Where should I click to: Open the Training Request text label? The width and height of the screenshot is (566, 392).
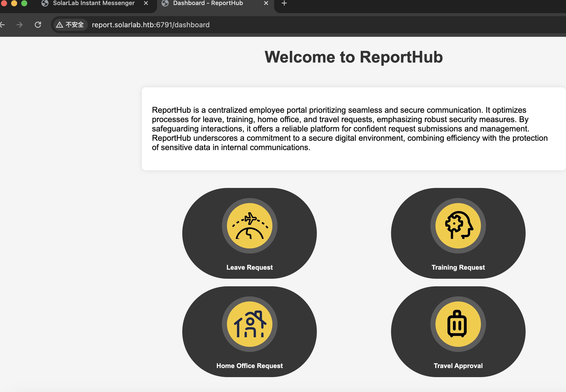pyautogui.click(x=458, y=267)
